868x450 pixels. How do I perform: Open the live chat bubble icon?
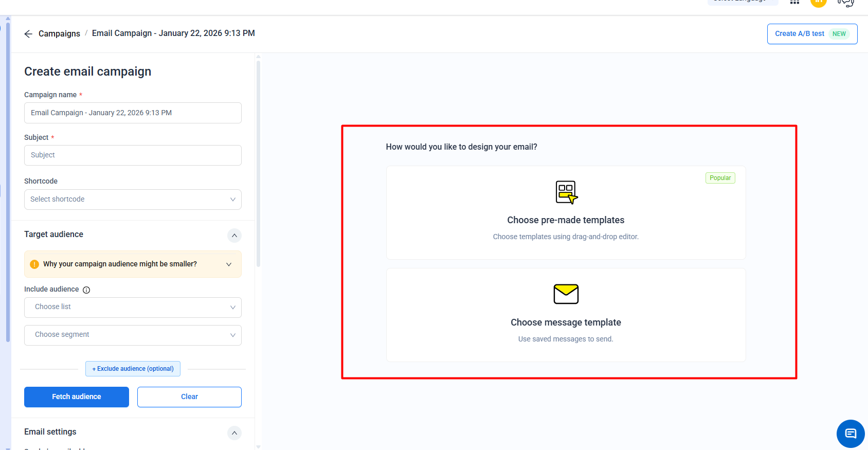(851, 434)
